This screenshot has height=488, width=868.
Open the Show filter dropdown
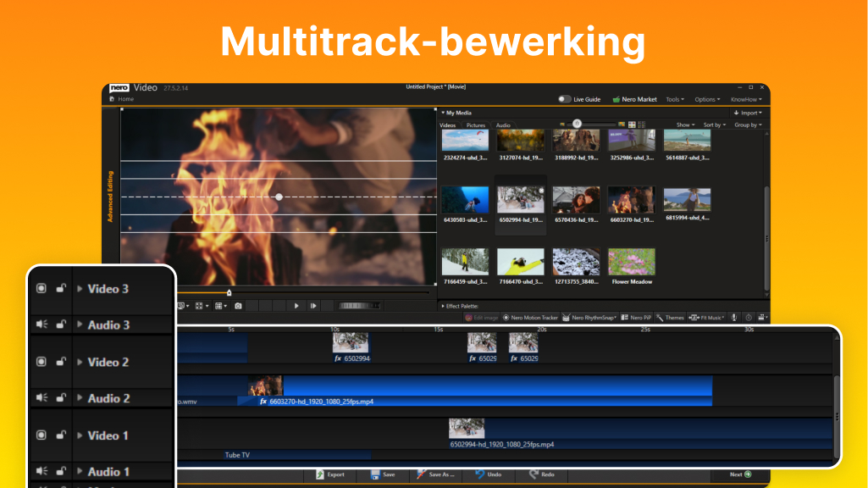coord(685,125)
